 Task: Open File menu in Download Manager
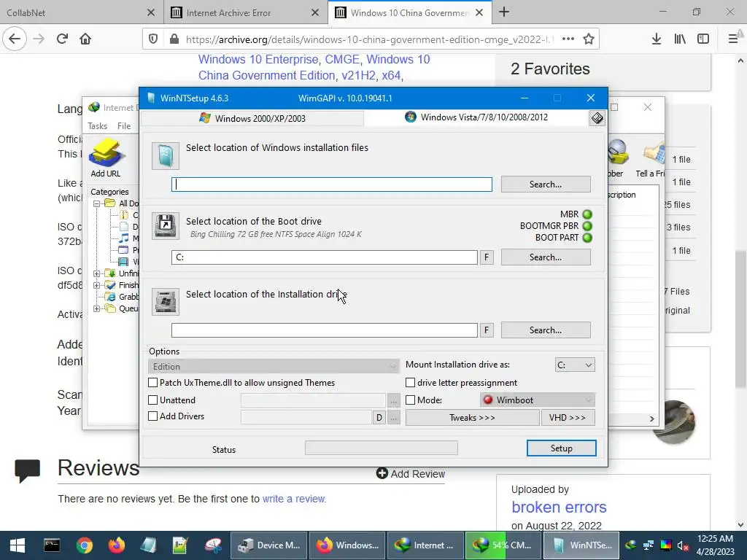124,125
